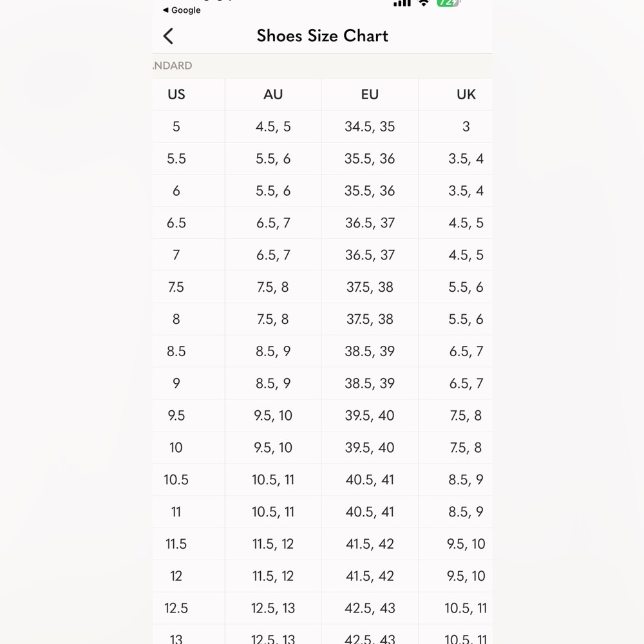This screenshot has width=644, height=644.
Task: Click the EU 34.5, 35 cell
Action: (x=370, y=127)
